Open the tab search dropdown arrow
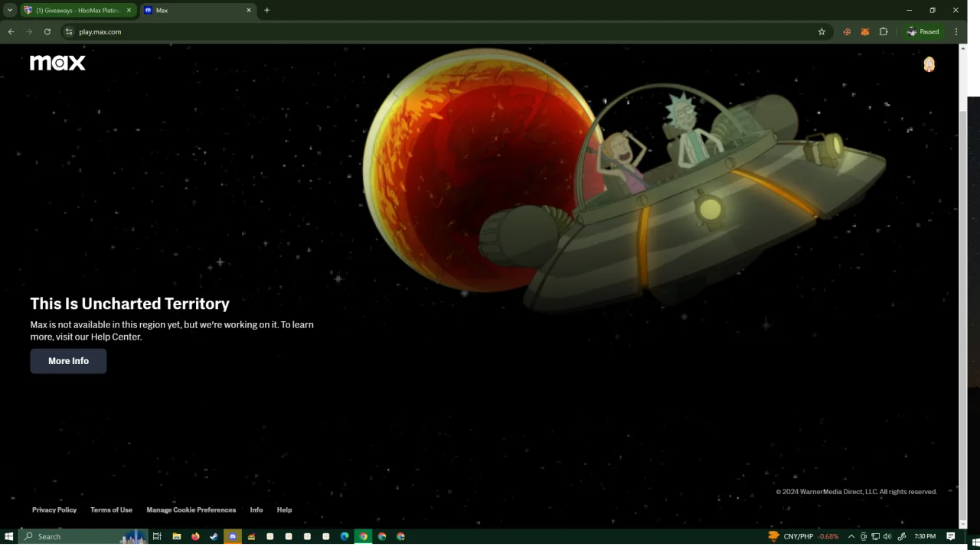980x550 pixels. coord(10,11)
